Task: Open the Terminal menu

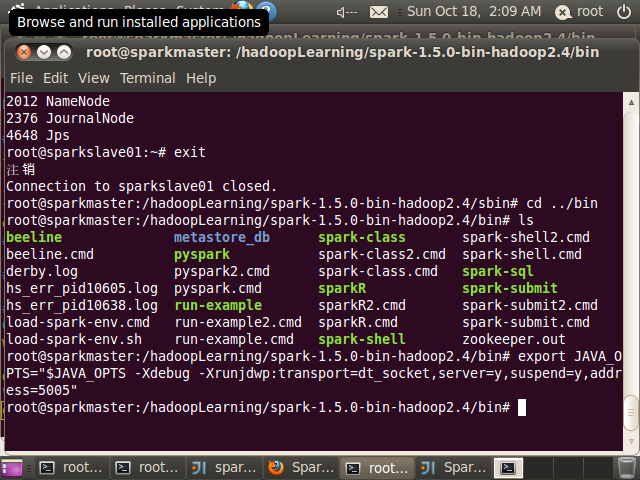Action: [x=148, y=78]
